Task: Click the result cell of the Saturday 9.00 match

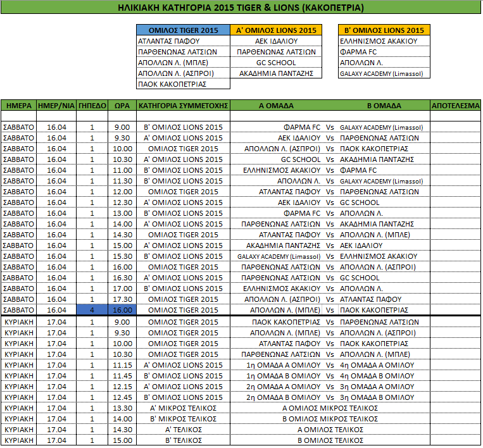Action: pyautogui.click(x=455, y=127)
